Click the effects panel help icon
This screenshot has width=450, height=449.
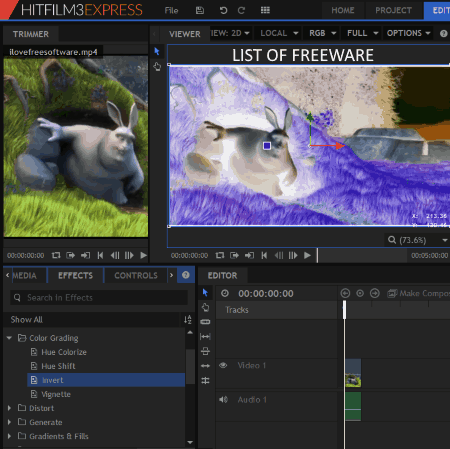(186, 275)
